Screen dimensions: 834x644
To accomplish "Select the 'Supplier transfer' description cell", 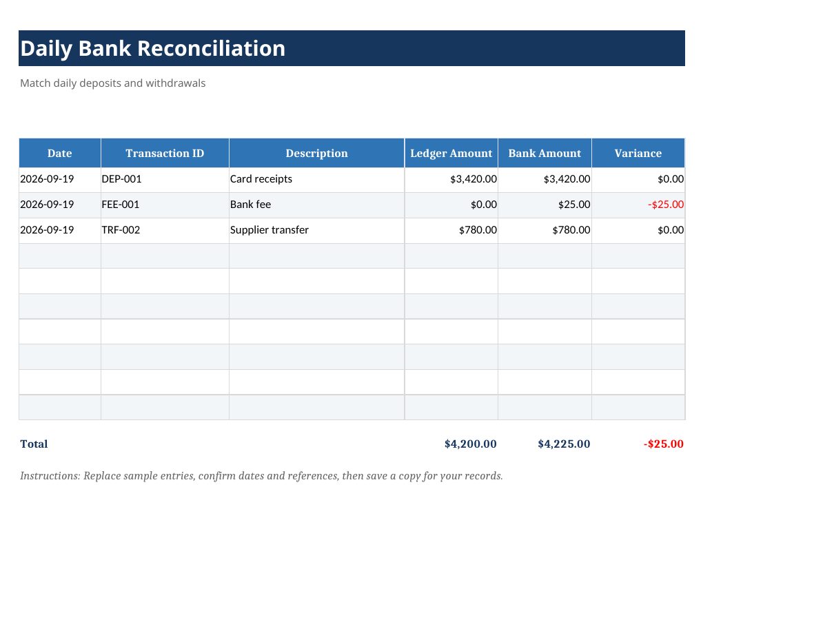I will [316, 230].
